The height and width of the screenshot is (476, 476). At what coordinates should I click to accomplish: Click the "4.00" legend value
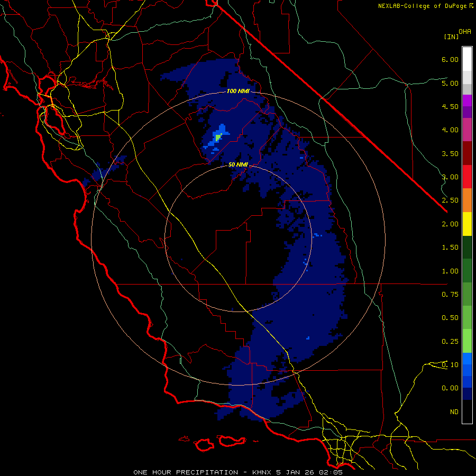point(450,130)
